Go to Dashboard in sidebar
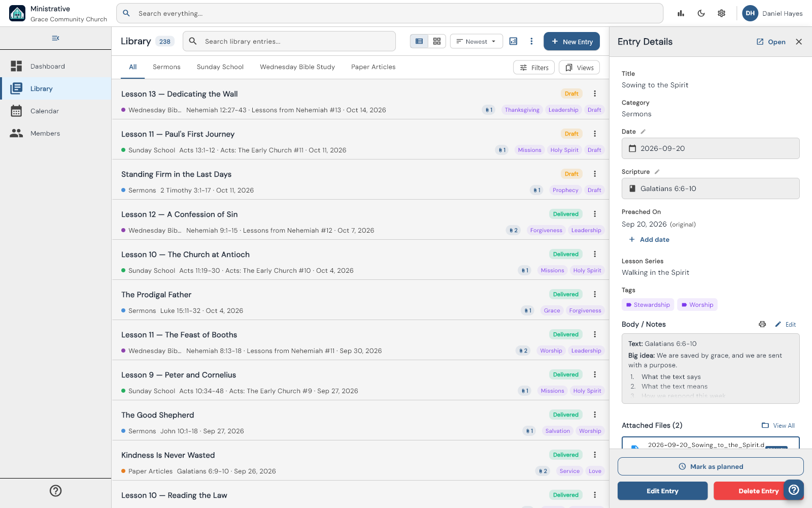Image resolution: width=812 pixels, height=508 pixels. (x=56, y=66)
